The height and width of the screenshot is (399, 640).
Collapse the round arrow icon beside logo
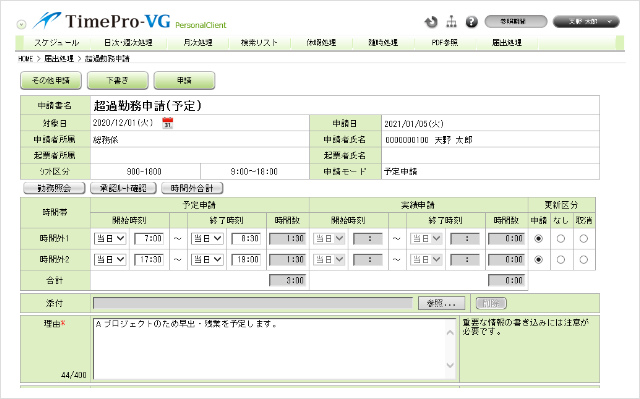pyautogui.click(x=21, y=24)
